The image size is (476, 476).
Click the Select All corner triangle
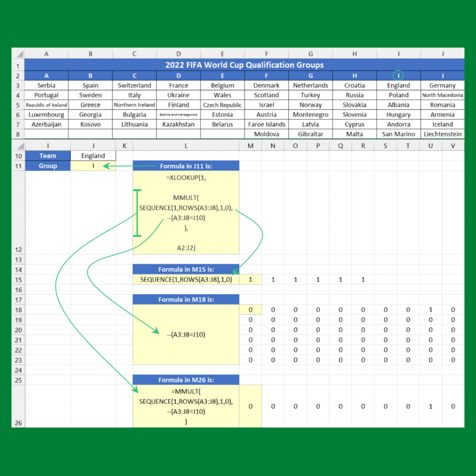point(18,53)
